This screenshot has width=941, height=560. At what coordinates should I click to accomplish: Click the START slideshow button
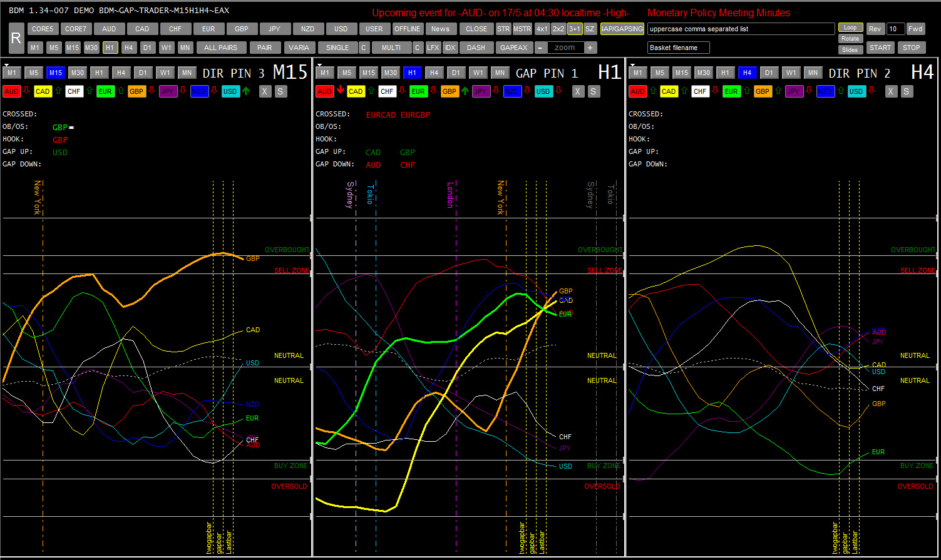coord(880,48)
